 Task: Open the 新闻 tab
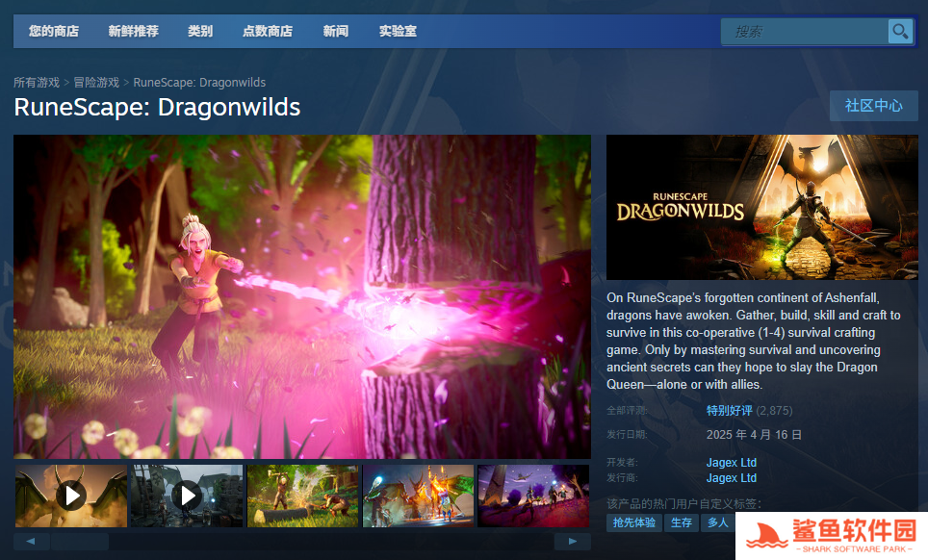point(336,32)
